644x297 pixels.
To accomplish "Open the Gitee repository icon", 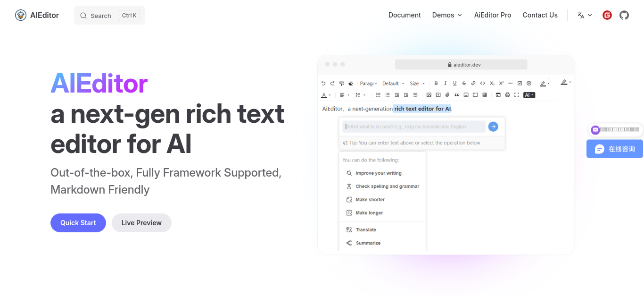I will pos(607,15).
